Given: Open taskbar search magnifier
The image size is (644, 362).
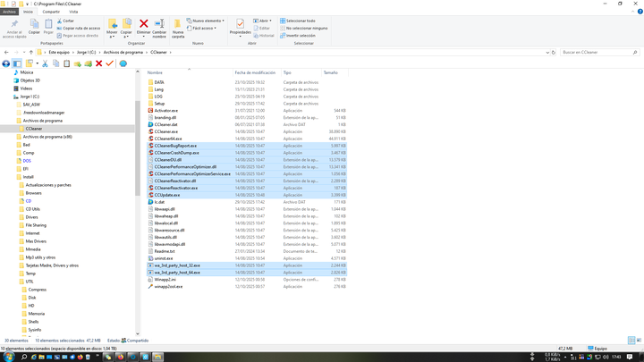Looking at the screenshot, I should 24,357.
